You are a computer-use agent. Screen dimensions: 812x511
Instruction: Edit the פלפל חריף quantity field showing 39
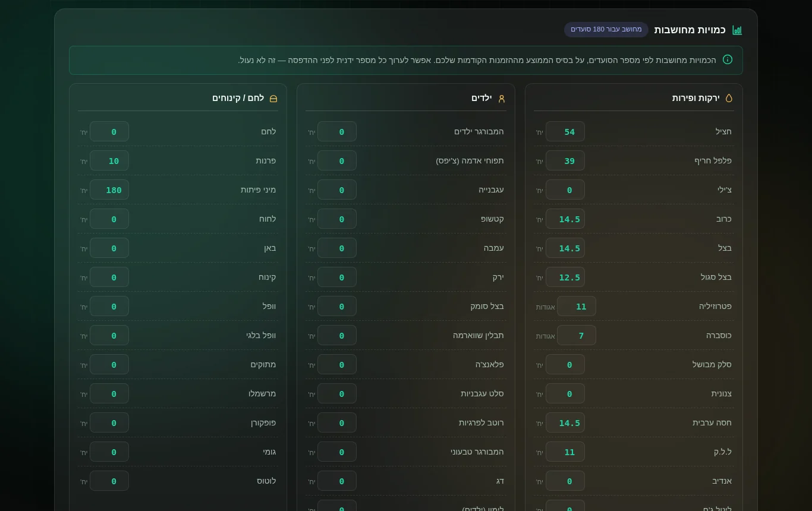(565, 160)
